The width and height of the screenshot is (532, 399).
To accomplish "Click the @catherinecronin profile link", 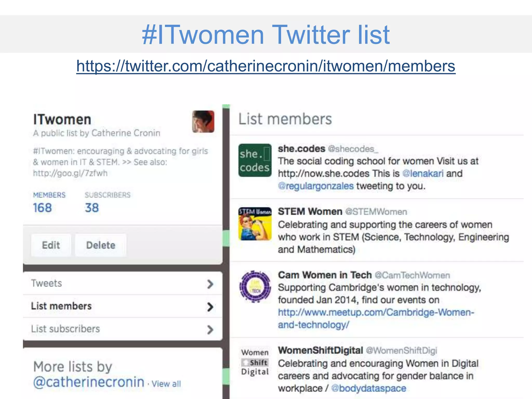I will 89,382.
